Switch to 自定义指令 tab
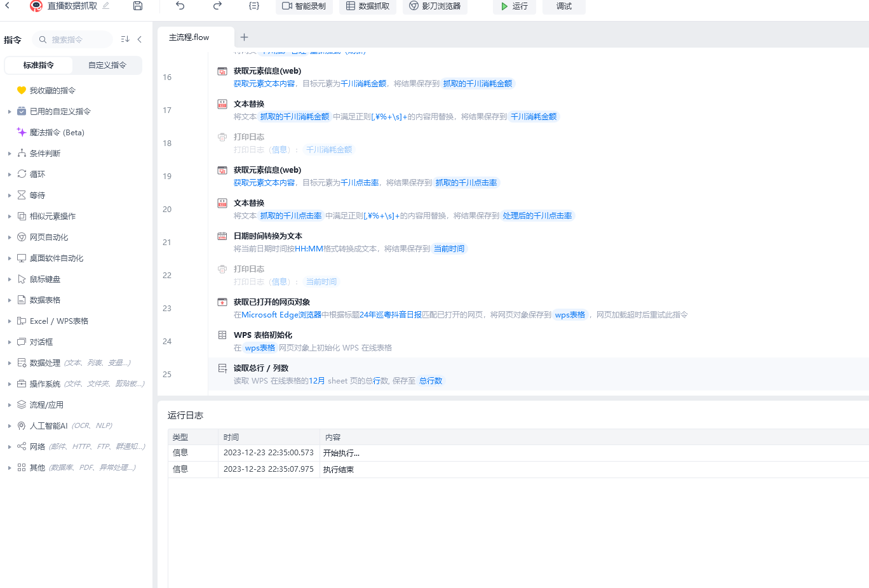The width and height of the screenshot is (869, 588). coord(107,65)
